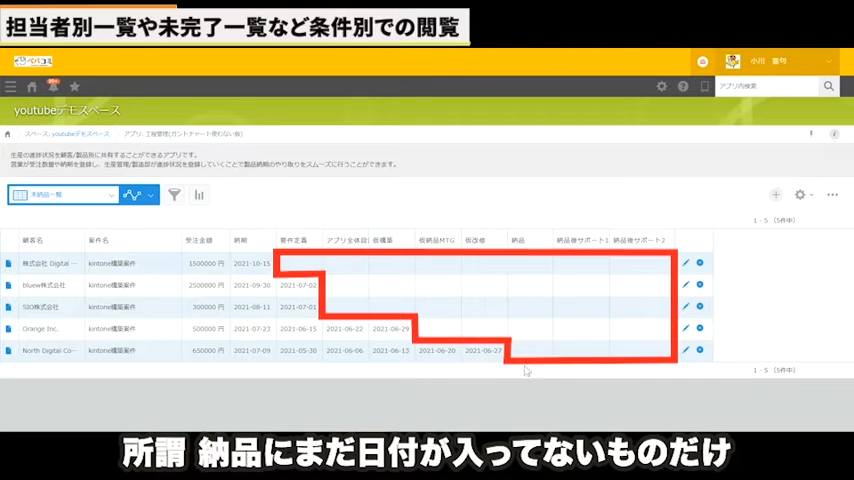854x480 pixels.
Task: Click the mobile view icon
Action: point(704,86)
